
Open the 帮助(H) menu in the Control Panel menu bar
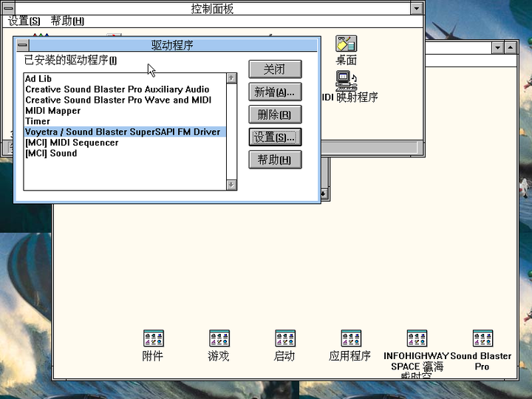point(67,21)
